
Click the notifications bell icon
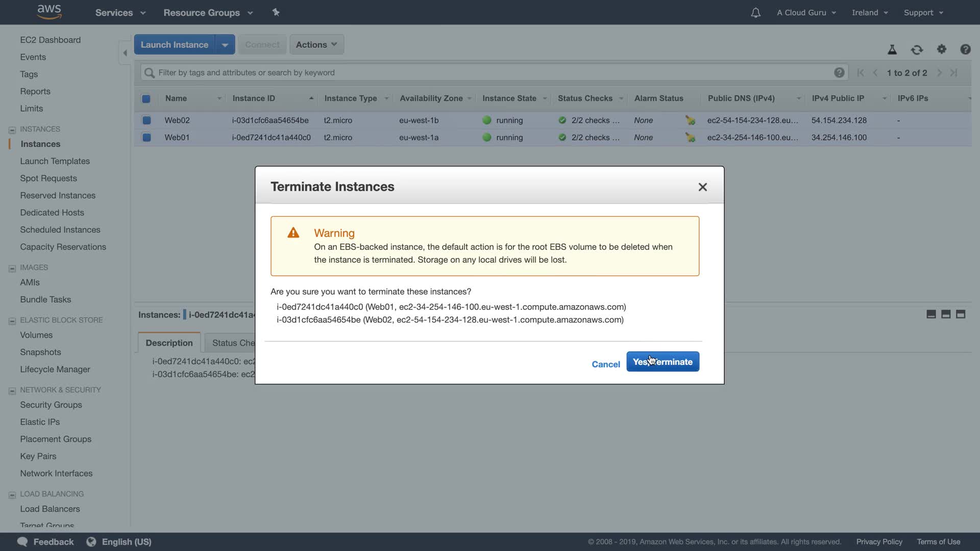[x=755, y=13]
